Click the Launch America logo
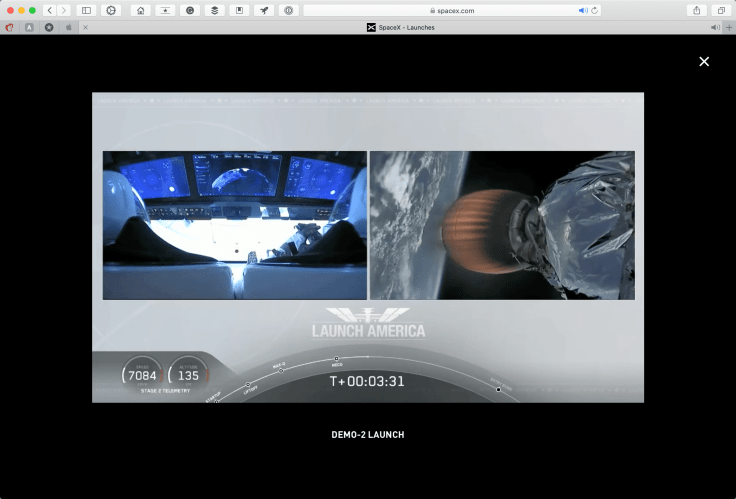 click(368, 323)
